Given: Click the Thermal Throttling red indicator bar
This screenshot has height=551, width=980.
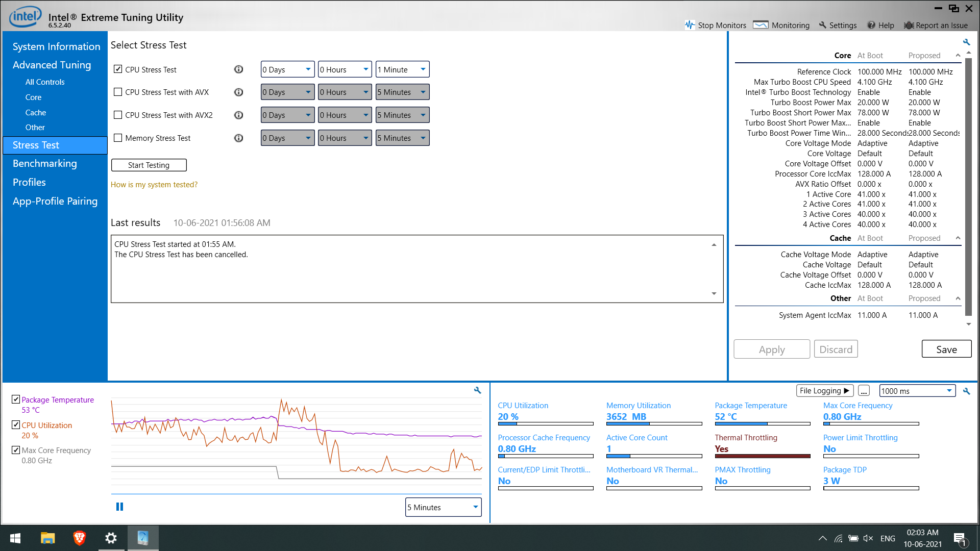Looking at the screenshot, I should 763,456.
